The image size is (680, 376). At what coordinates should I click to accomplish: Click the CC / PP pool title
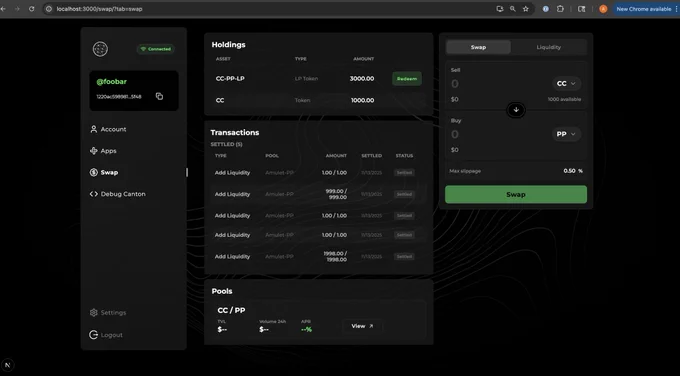click(x=231, y=310)
